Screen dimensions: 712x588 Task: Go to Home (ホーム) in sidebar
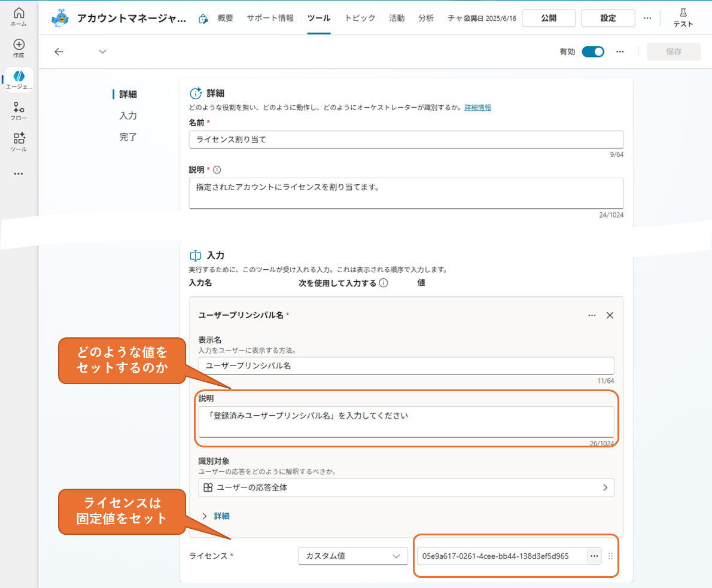19,17
